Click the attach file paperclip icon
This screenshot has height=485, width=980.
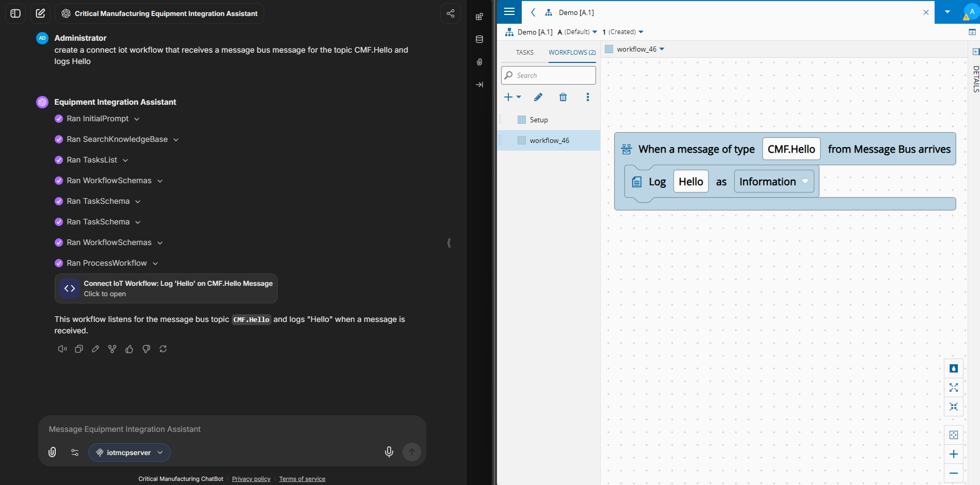click(x=52, y=452)
